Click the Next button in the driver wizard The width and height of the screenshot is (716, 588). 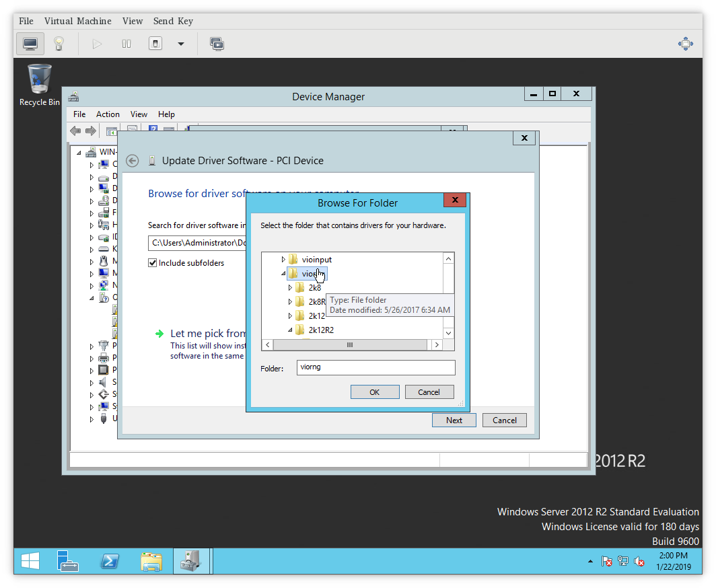click(x=454, y=420)
